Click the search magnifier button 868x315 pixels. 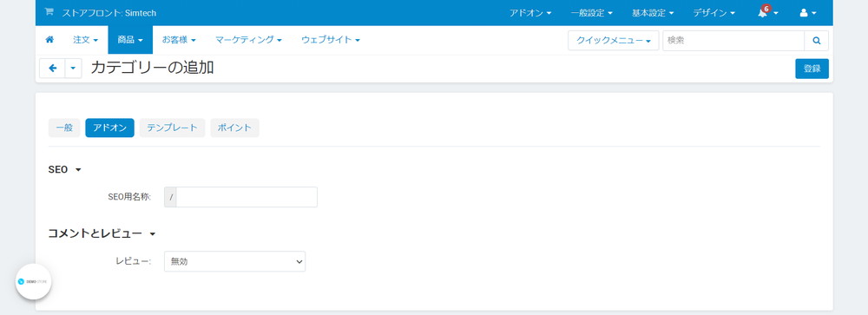pos(816,41)
